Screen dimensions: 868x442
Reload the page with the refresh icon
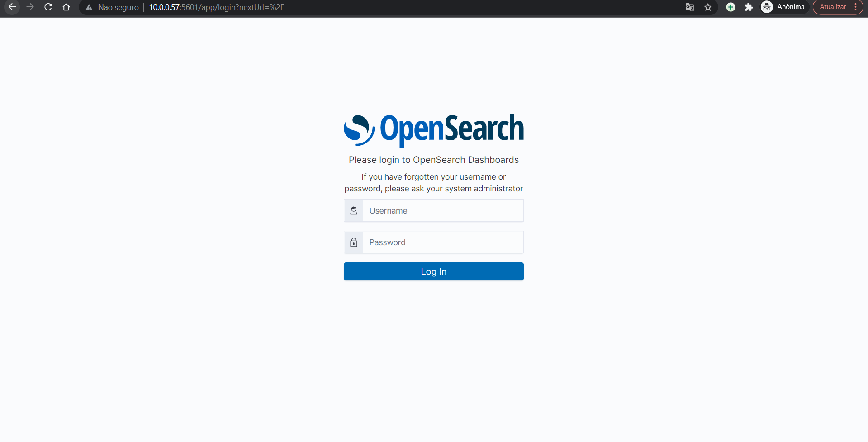[x=48, y=7]
